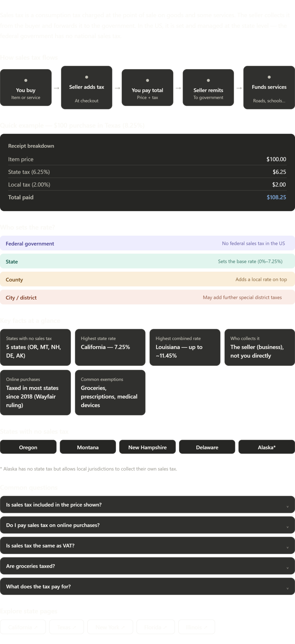This screenshot has width=295, height=644.
Task: Expand 'Is sales tax the same as VAT?'
Action: pos(147,545)
